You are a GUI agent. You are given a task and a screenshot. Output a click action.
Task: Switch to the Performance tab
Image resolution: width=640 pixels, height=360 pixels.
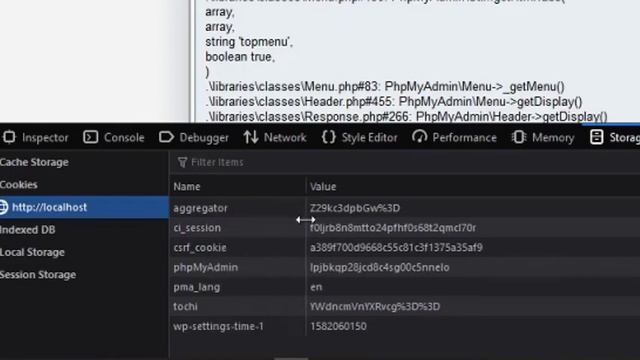pyautogui.click(x=454, y=138)
